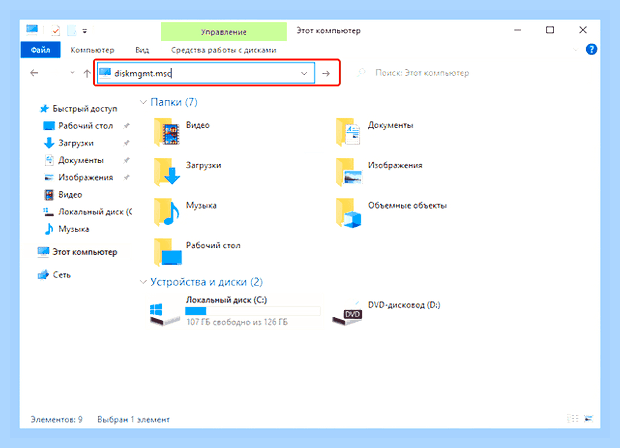The width and height of the screenshot is (620, 448).
Task: Click the Быстрый доступ star icon
Action: [x=44, y=108]
